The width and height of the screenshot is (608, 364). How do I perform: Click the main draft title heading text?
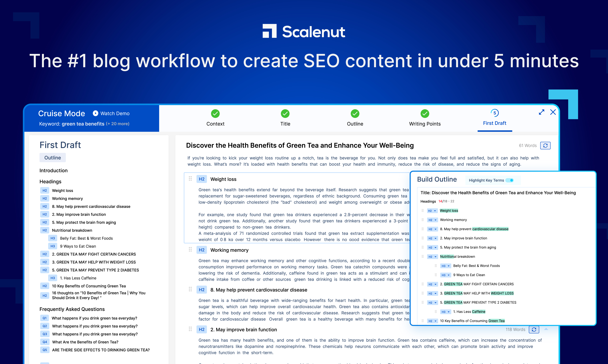(300, 145)
